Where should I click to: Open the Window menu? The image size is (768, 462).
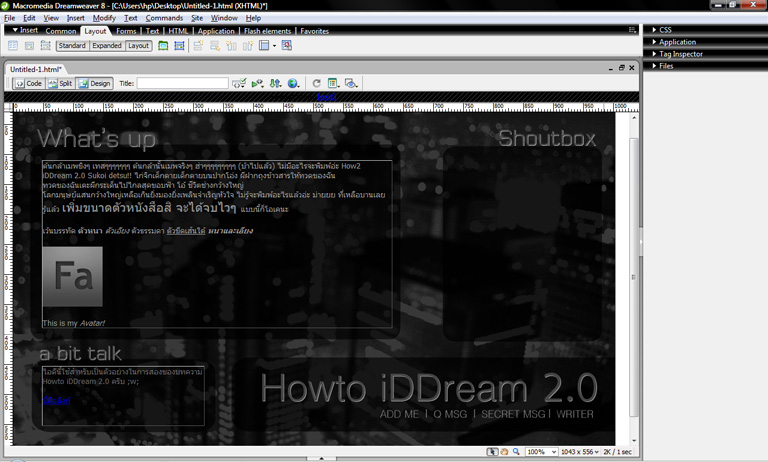click(x=224, y=18)
